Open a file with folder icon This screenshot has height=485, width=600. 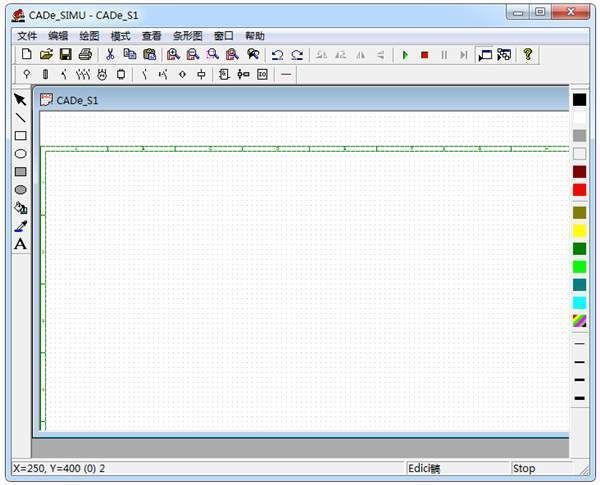coord(46,54)
